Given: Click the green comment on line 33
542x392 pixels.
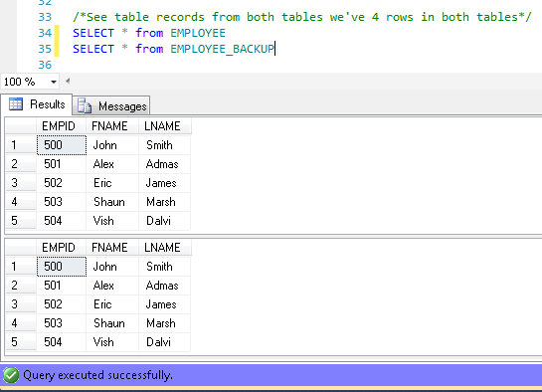Looking at the screenshot, I should [301, 17].
